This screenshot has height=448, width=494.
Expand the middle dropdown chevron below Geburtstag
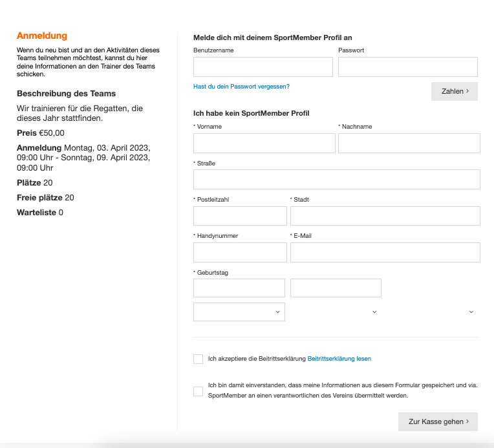click(x=374, y=312)
